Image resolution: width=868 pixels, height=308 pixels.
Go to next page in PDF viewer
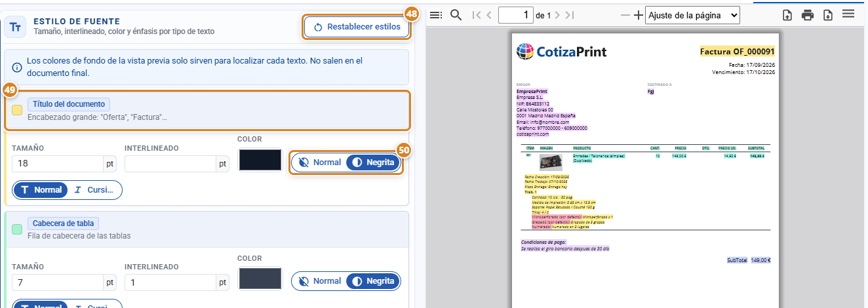(557, 14)
